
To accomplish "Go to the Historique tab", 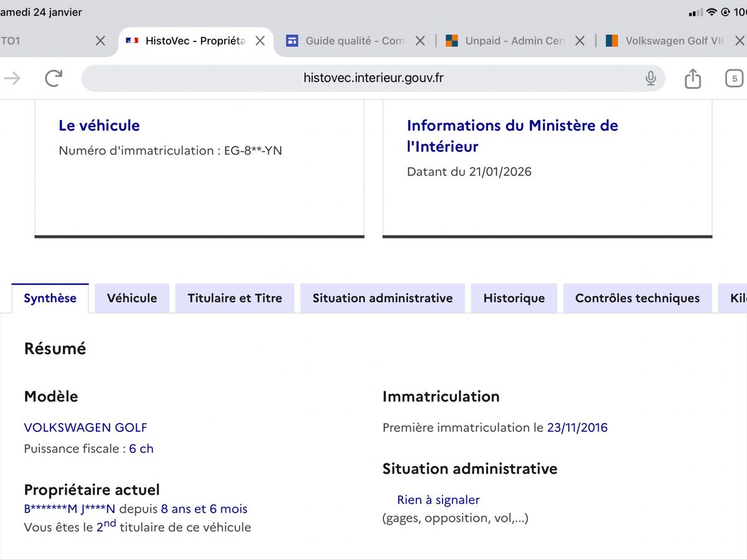I will click(x=514, y=298).
